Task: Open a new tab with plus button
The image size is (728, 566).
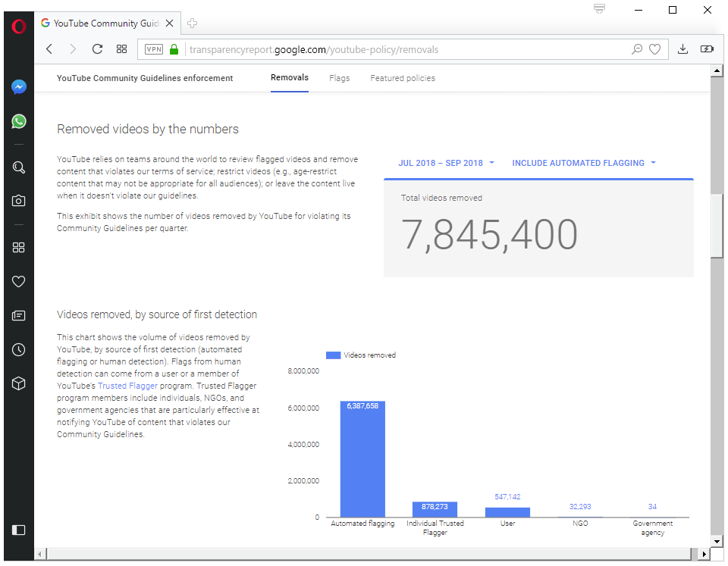Action: click(x=192, y=23)
